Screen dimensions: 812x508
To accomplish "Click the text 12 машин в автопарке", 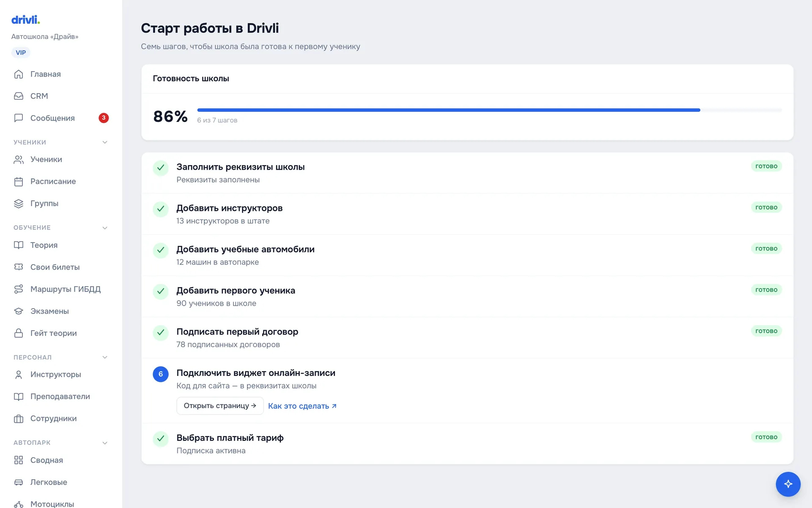I will pyautogui.click(x=217, y=262).
